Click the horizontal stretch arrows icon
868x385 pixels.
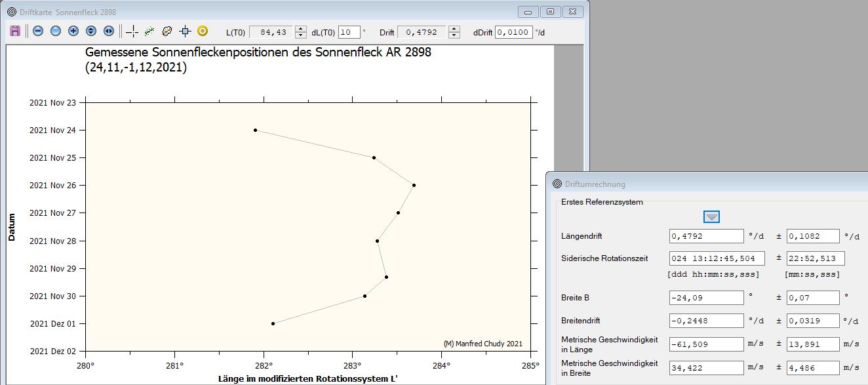coord(109,31)
